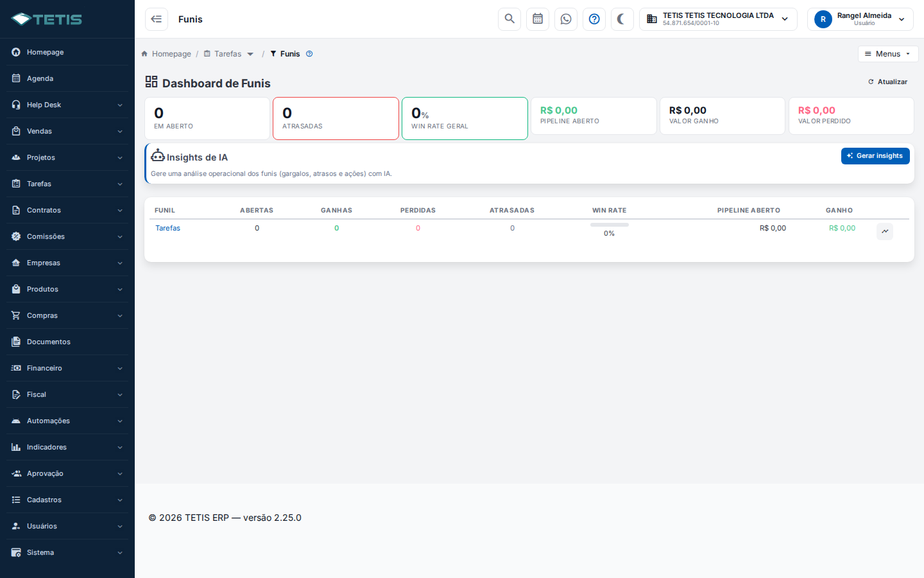The width and height of the screenshot is (924, 578).
Task: Open the Tarefas sidebar menu item
Action: point(67,184)
